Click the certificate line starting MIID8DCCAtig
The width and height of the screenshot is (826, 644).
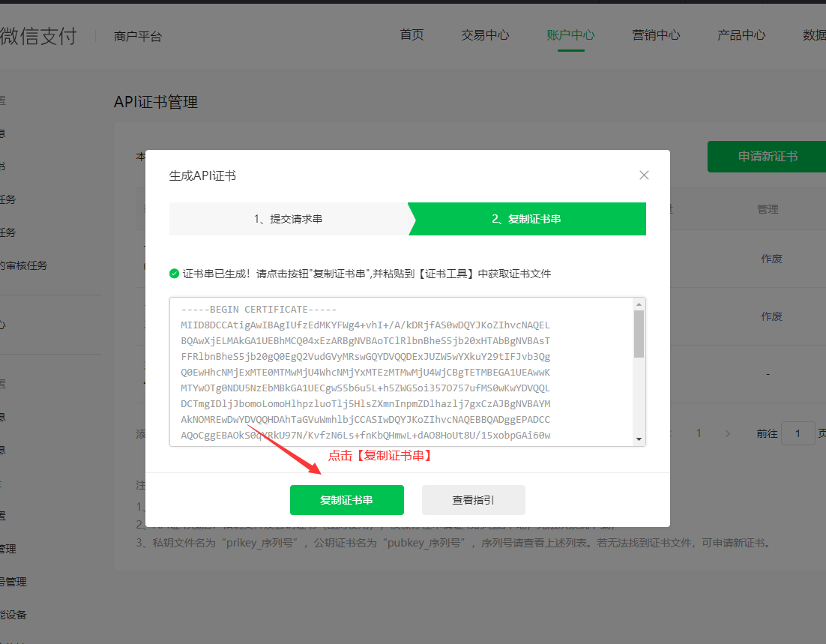click(365, 325)
